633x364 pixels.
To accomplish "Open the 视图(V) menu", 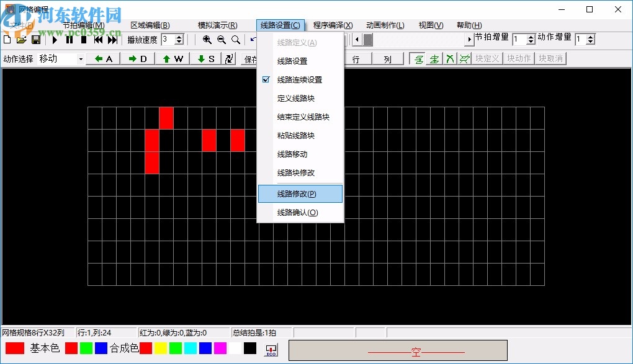I will [431, 25].
